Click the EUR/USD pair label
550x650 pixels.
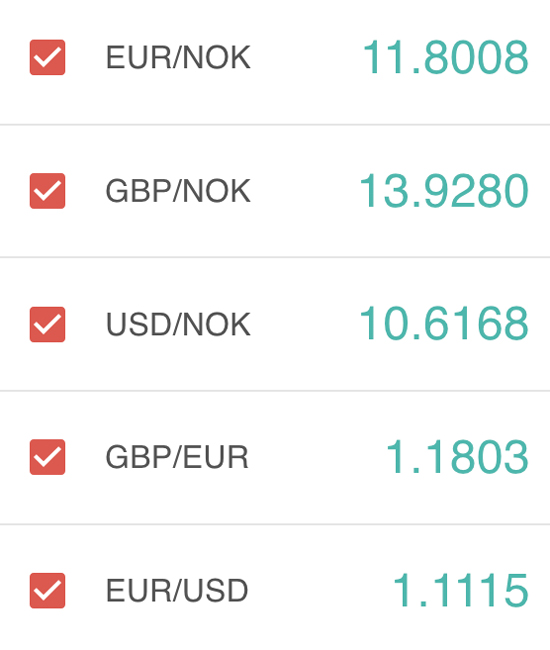[177, 590]
